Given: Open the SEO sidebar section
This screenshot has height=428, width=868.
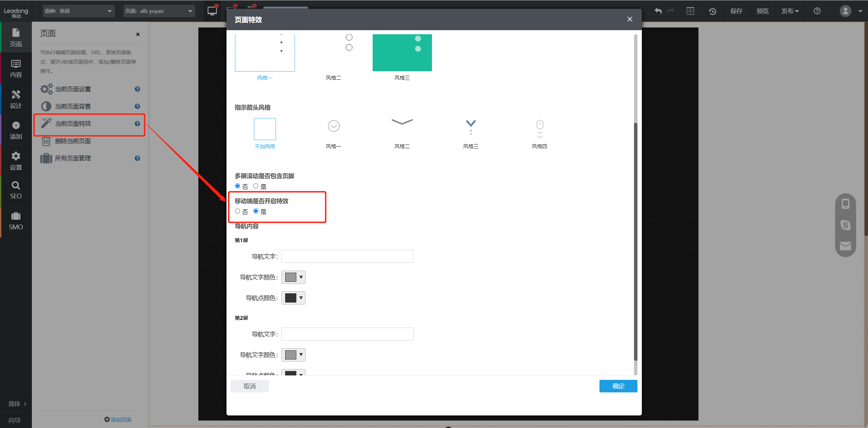Looking at the screenshot, I should click(x=16, y=190).
